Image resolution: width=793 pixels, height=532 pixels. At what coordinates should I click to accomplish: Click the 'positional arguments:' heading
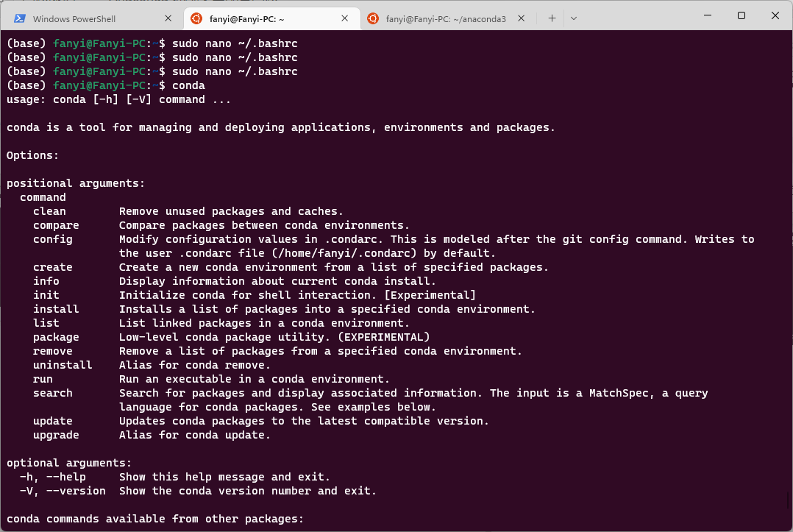tap(75, 183)
